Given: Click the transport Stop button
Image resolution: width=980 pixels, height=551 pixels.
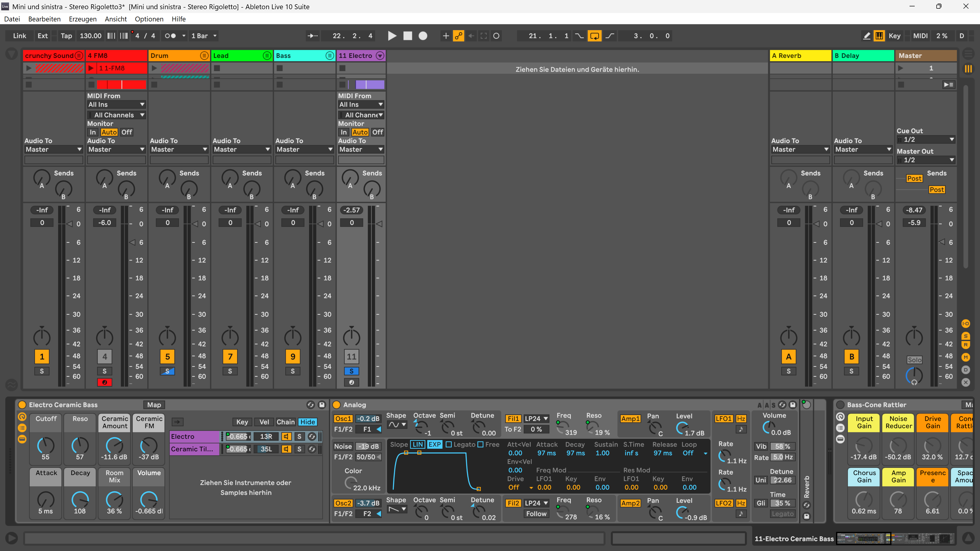Looking at the screenshot, I should tap(408, 36).
